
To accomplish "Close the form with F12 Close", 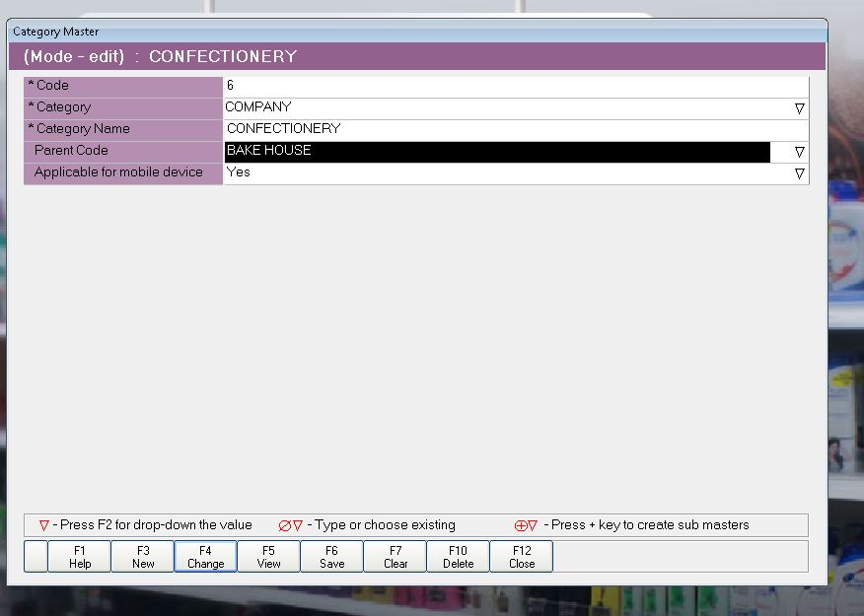I will coord(522,557).
